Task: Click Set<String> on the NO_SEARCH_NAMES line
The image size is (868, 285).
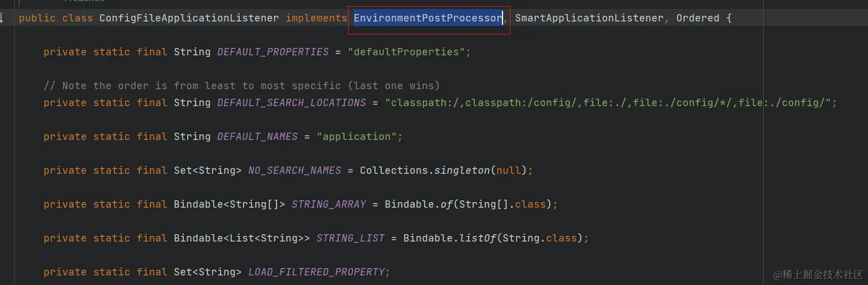Action: click(208, 170)
